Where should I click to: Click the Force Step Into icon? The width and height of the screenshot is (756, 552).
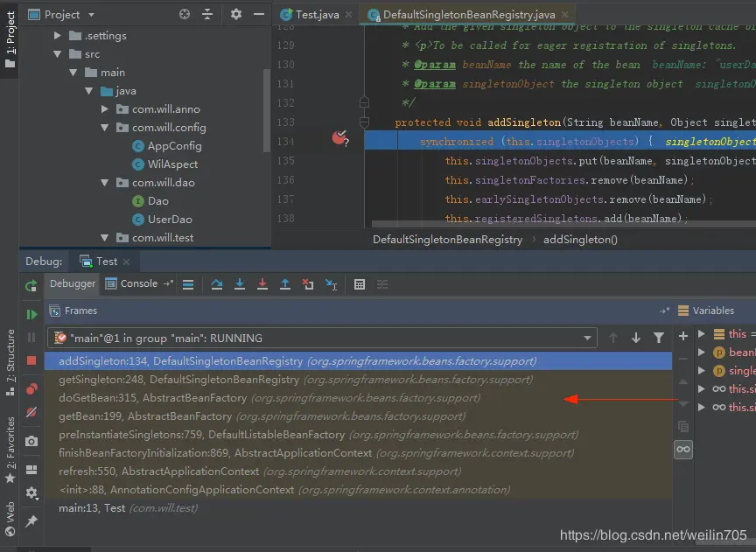262,284
